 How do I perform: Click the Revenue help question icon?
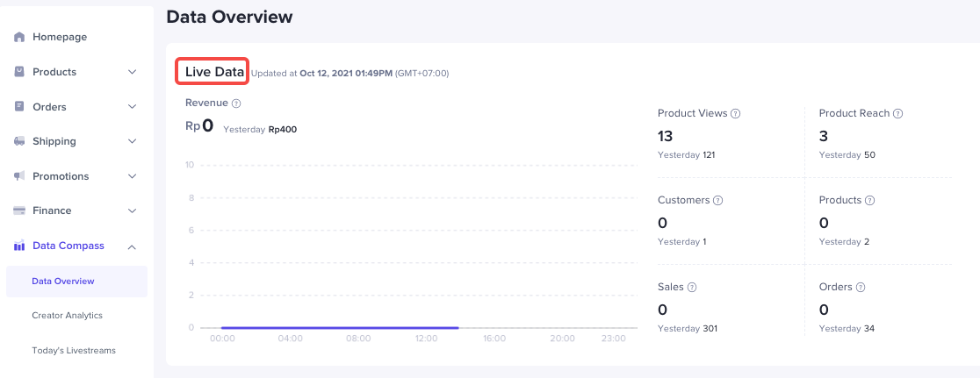pyautogui.click(x=236, y=103)
